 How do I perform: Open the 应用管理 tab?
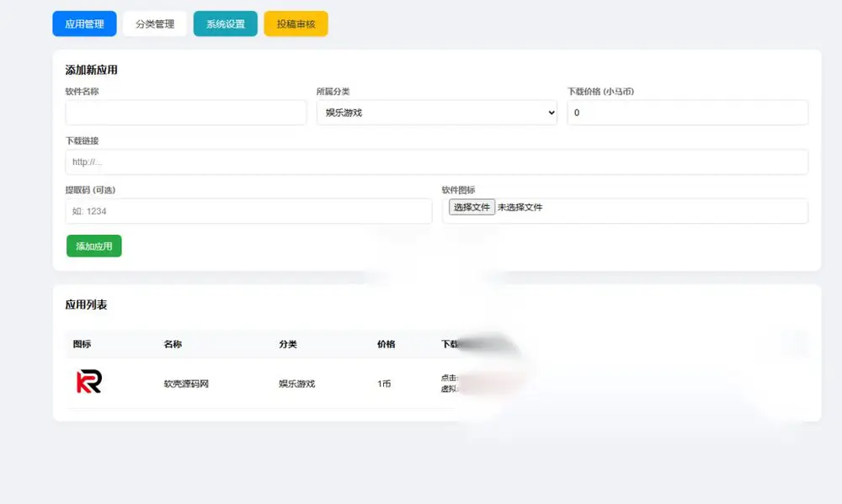click(84, 24)
